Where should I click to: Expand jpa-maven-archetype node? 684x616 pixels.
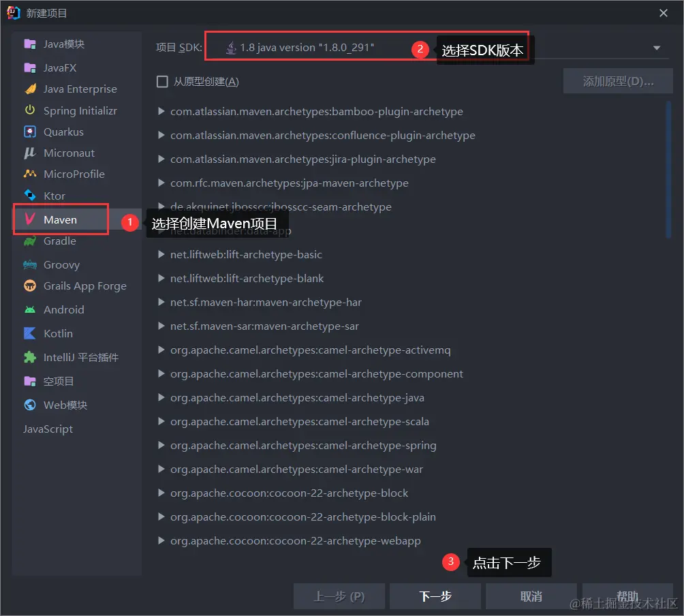[161, 183]
